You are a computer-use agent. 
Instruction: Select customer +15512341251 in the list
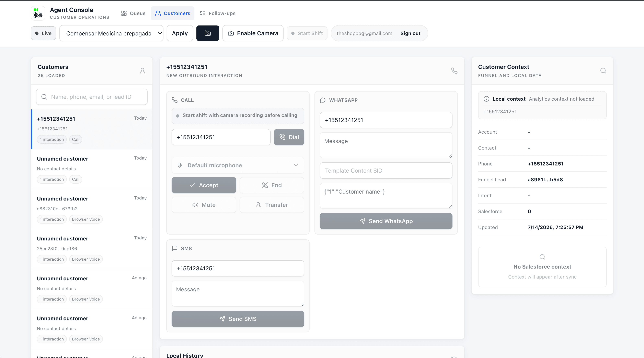click(x=92, y=129)
